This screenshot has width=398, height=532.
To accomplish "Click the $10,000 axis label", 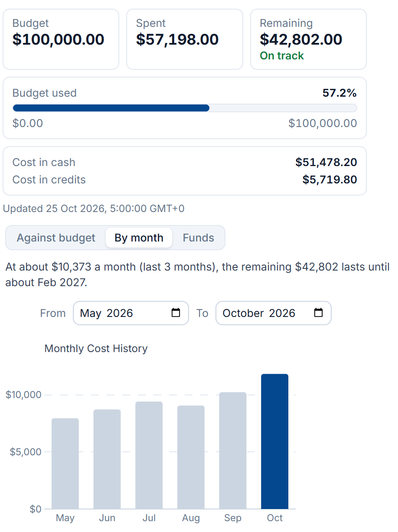I will coord(23,395).
